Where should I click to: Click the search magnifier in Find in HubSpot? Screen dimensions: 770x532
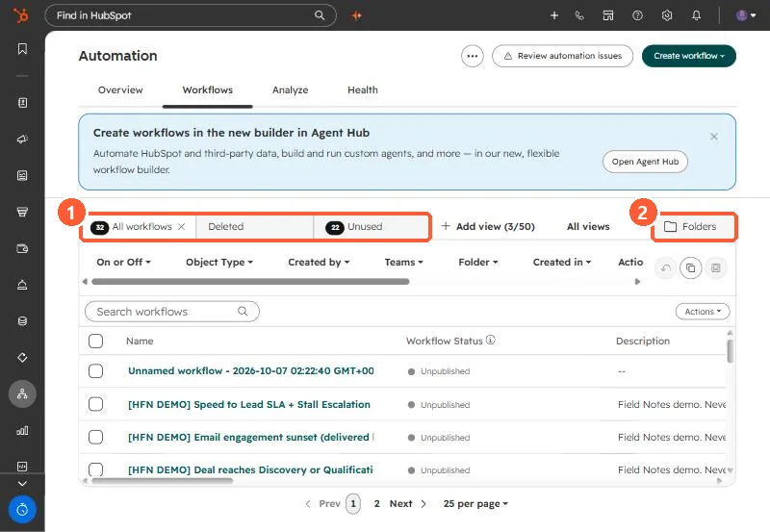[320, 15]
